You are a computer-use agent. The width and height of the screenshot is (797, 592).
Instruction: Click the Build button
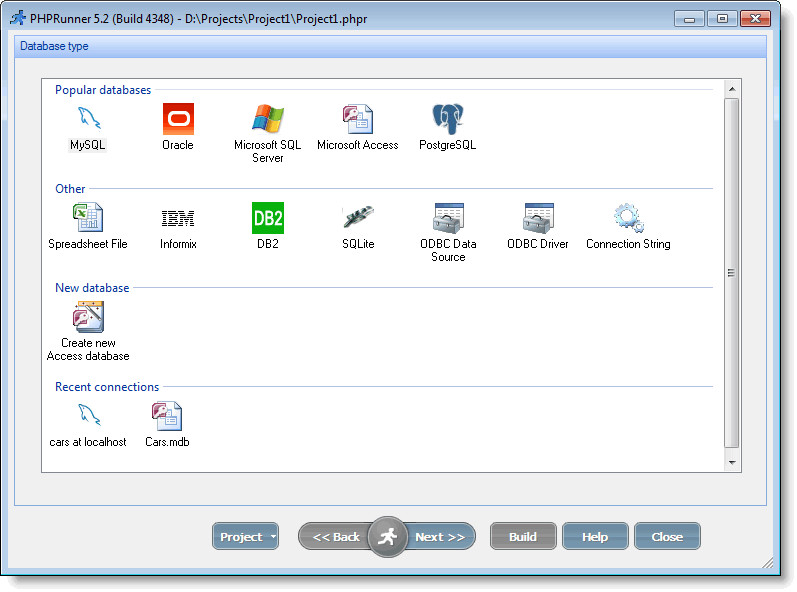pyautogui.click(x=523, y=537)
